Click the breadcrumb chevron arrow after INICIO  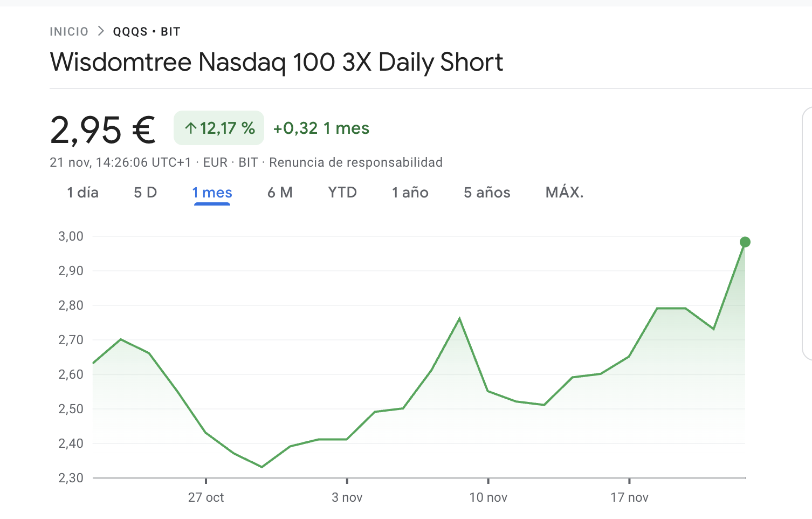[x=101, y=31]
